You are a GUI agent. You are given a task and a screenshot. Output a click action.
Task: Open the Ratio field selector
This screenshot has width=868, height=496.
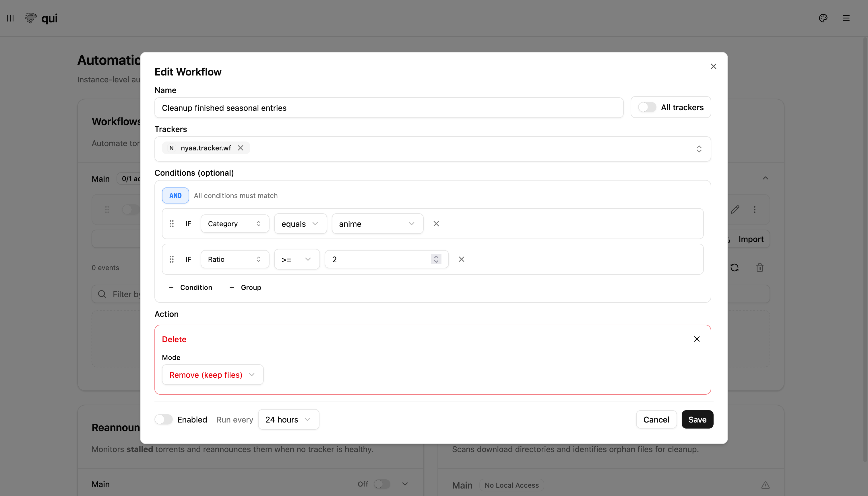pyautogui.click(x=235, y=259)
